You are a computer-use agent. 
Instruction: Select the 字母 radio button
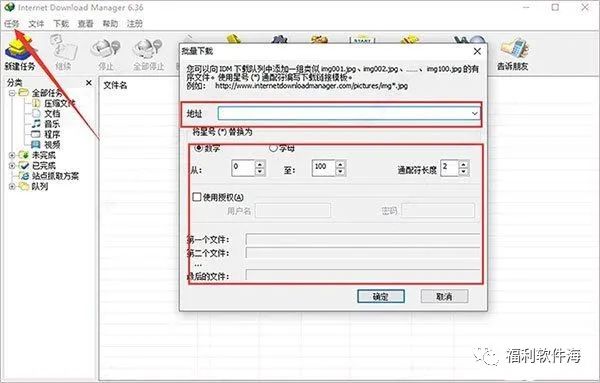[x=273, y=148]
